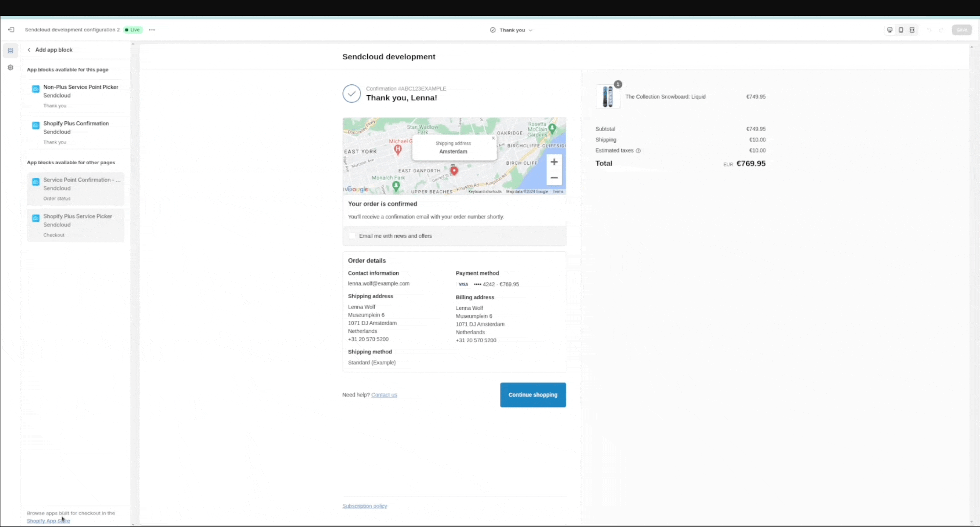Click the Monarch Park green map marker
The image size is (980, 527).
pos(396,186)
